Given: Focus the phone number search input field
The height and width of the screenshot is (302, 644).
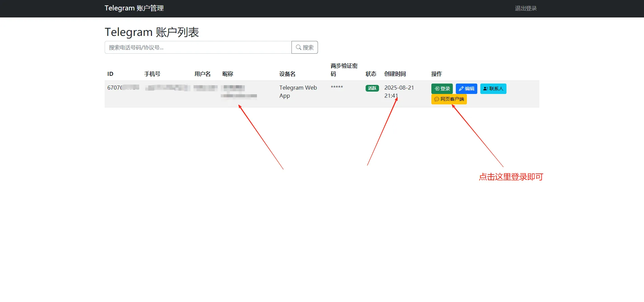Looking at the screenshot, I should click(x=198, y=47).
